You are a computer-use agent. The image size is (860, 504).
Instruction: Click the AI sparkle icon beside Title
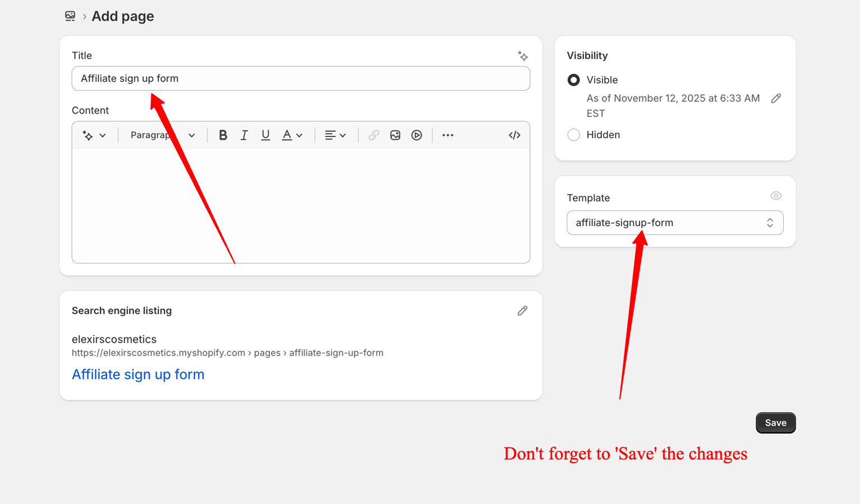pyautogui.click(x=522, y=56)
